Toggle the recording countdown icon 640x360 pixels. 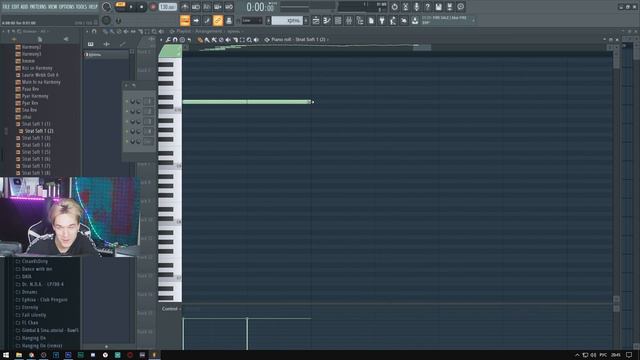pyautogui.click(x=207, y=7)
